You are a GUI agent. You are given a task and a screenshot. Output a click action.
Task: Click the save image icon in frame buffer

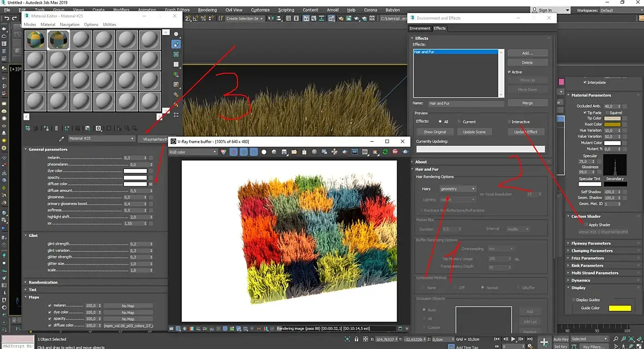point(284,152)
